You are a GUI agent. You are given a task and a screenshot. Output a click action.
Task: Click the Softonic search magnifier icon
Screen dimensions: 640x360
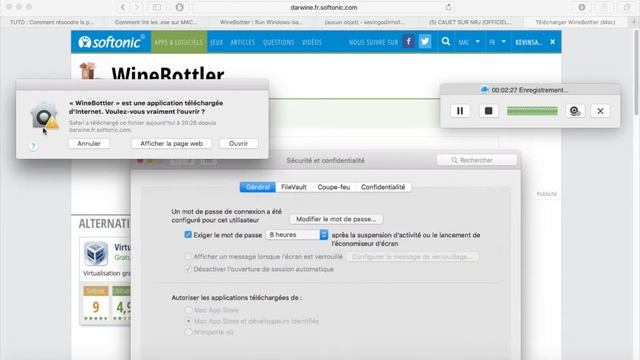[446, 42]
